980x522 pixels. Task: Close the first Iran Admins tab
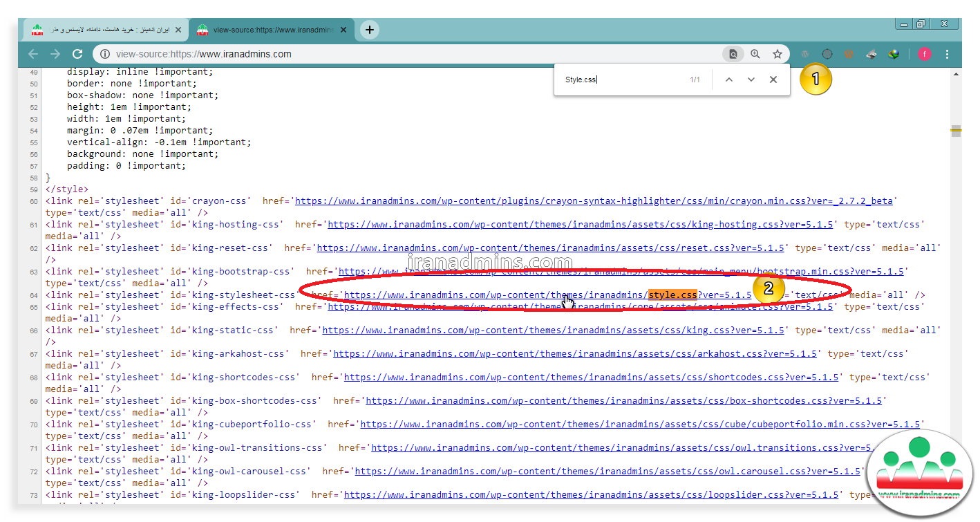click(x=178, y=30)
